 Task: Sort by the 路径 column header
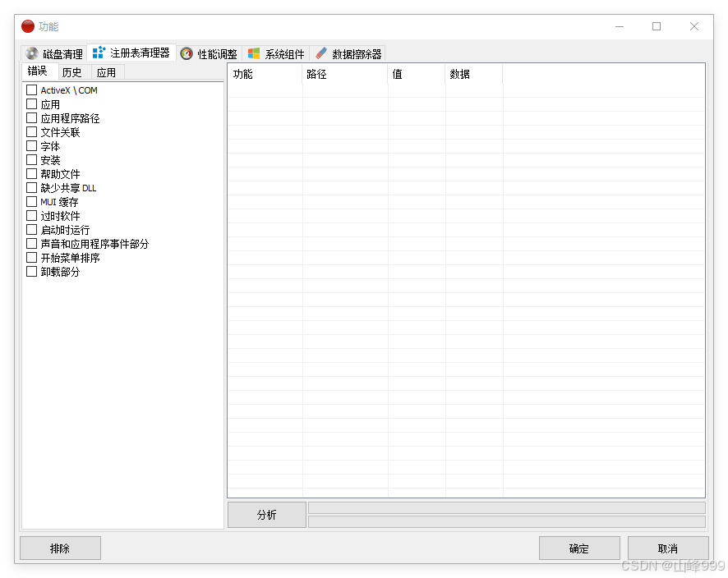pos(345,74)
